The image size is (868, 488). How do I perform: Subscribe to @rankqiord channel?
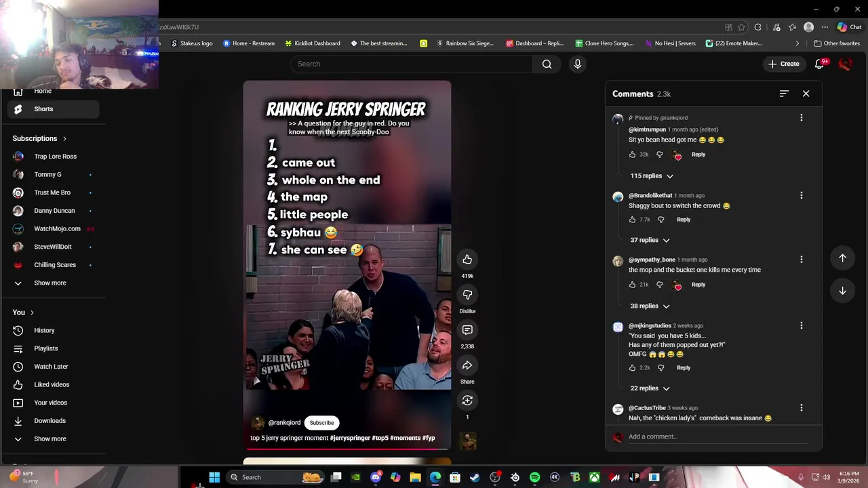tap(321, 423)
